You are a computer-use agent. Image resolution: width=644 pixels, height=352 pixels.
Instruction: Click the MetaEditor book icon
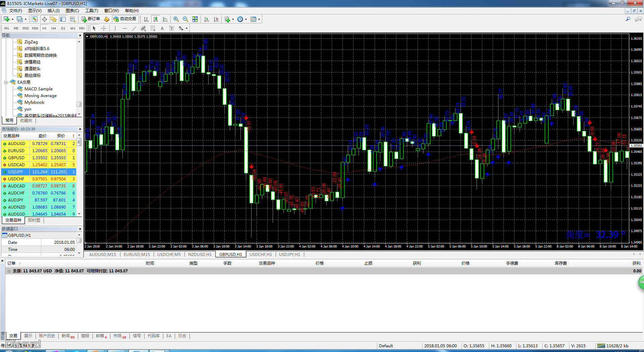107,19
